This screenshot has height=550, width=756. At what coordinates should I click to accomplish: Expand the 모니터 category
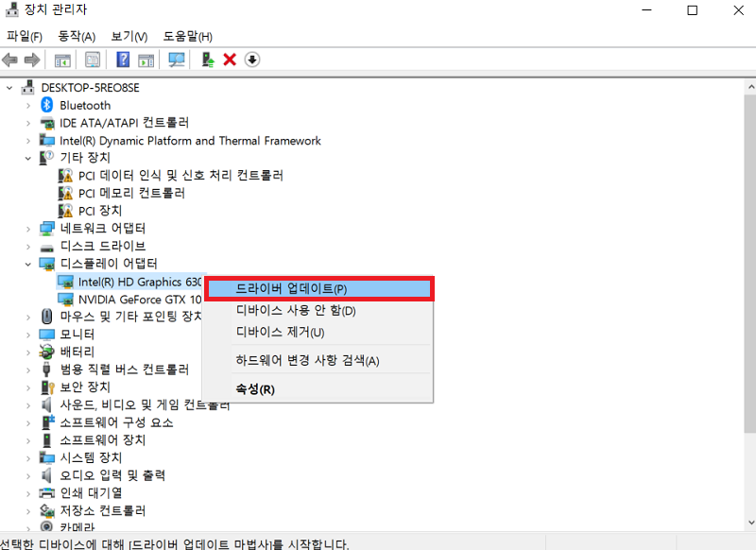[28, 335]
